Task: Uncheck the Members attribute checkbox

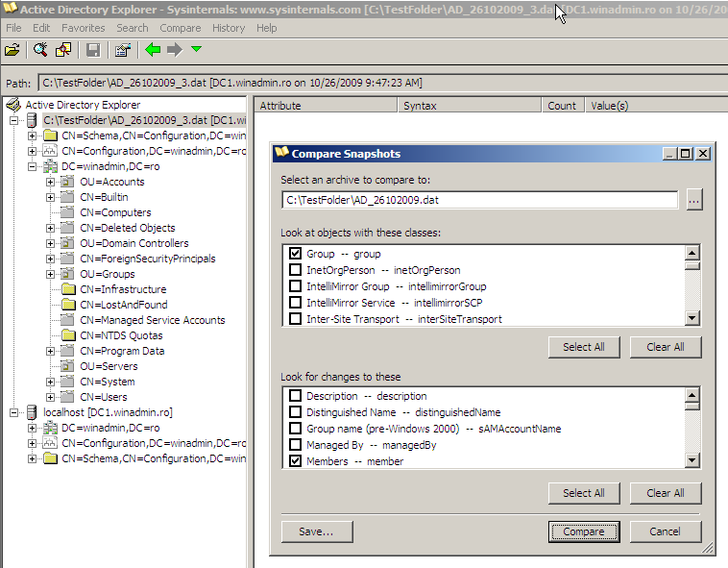Action: [295, 460]
